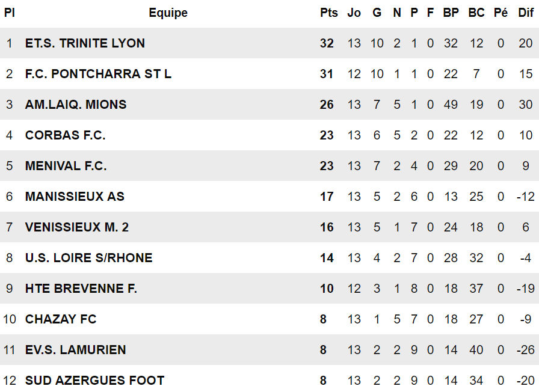Open EV.S. LAMURIEN team page
Screen dimensions: 539x392
pyautogui.click(x=75, y=350)
